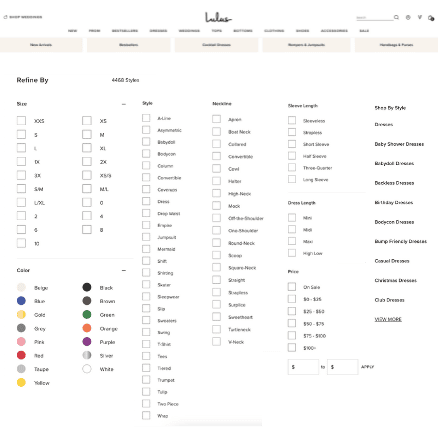Open Baby Shower Dresses link
The width and height of the screenshot is (438, 438).
(x=399, y=144)
